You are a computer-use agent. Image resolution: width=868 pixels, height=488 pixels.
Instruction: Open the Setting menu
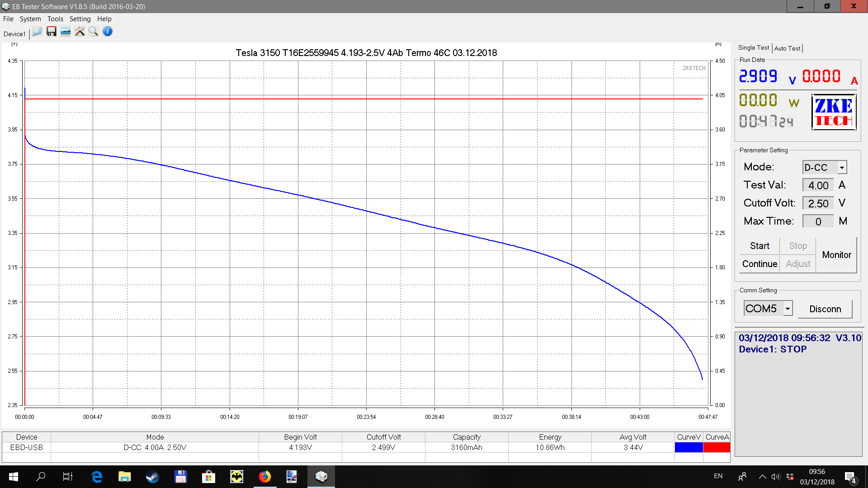point(80,19)
